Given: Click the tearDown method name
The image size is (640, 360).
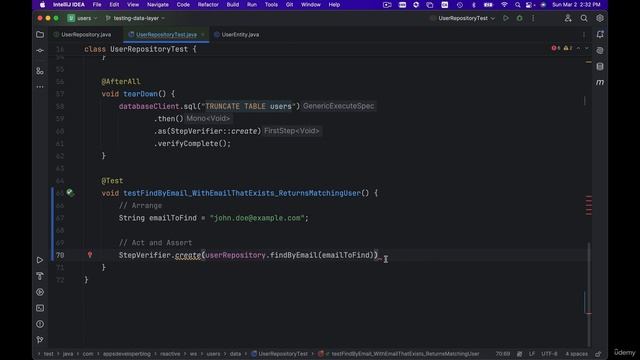Looking at the screenshot, I should coord(140,94).
